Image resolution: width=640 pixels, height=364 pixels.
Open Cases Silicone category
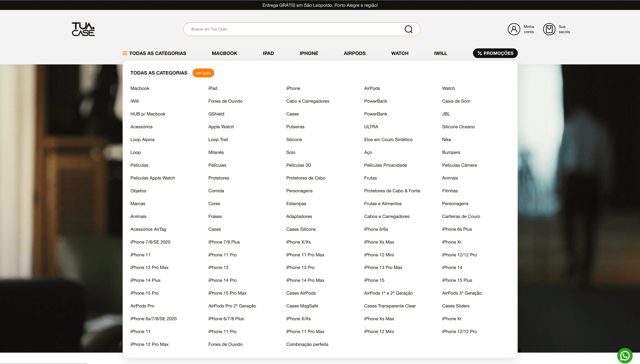click(301, 229)
